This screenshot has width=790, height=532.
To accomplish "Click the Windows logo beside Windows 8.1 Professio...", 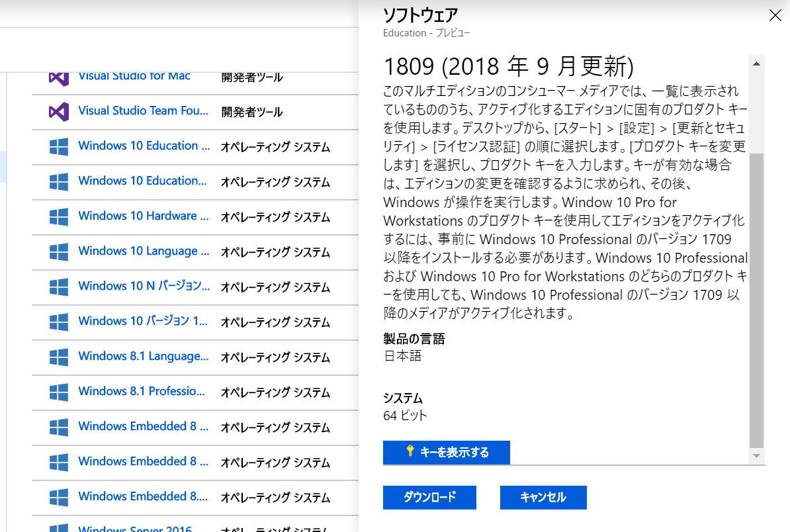I will [59, 392].
